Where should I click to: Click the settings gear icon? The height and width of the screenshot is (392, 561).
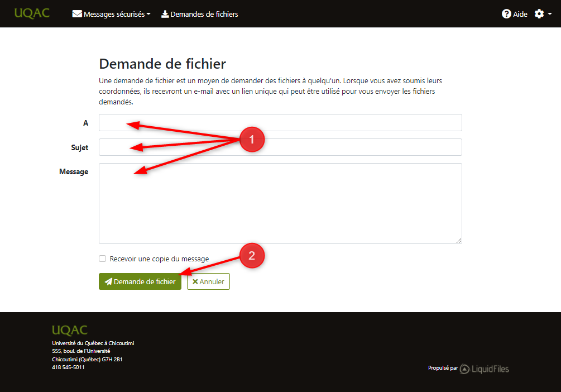tap(539, 14)
